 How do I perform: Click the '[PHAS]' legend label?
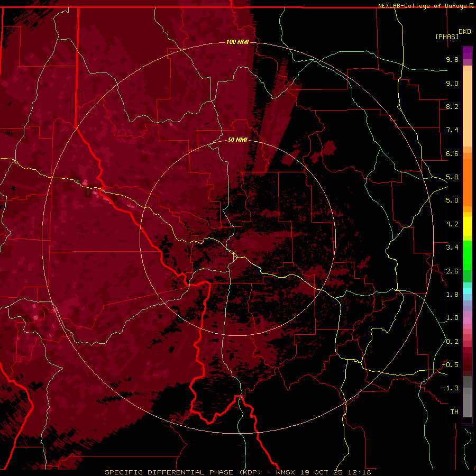tap(447, 36)
